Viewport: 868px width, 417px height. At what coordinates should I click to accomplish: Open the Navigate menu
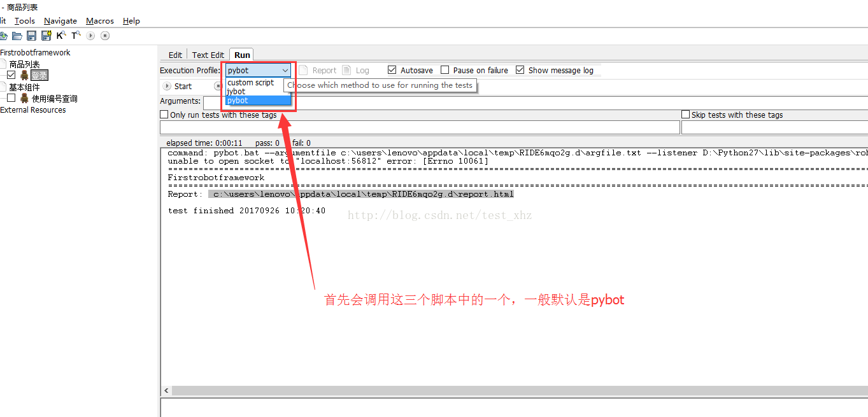[x=60, y=21]
